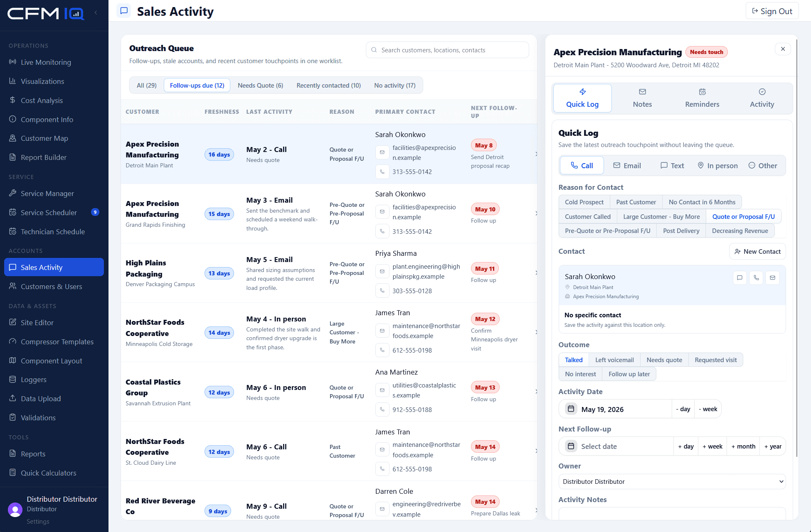
Task: Open the Owner dropdown
Action: point(672,481)
